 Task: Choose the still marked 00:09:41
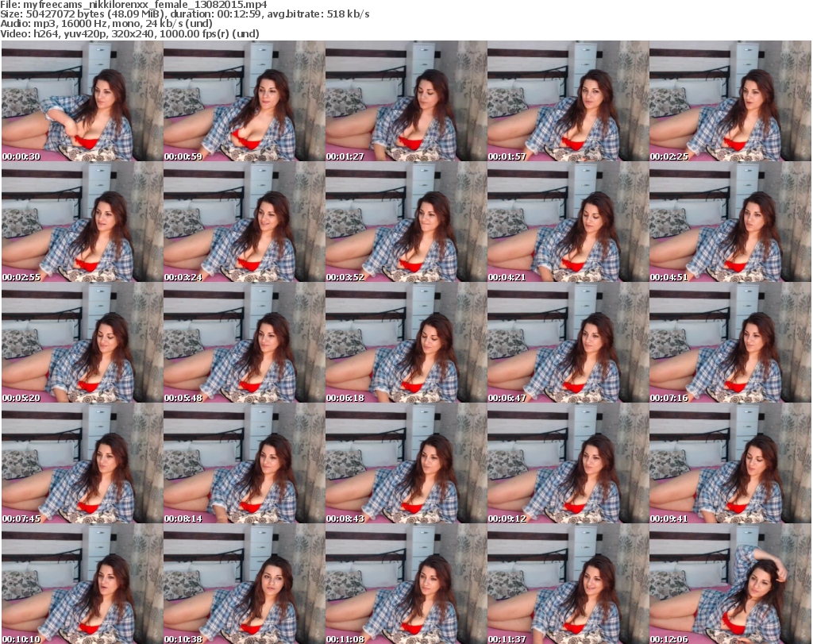tap(730, 464)
